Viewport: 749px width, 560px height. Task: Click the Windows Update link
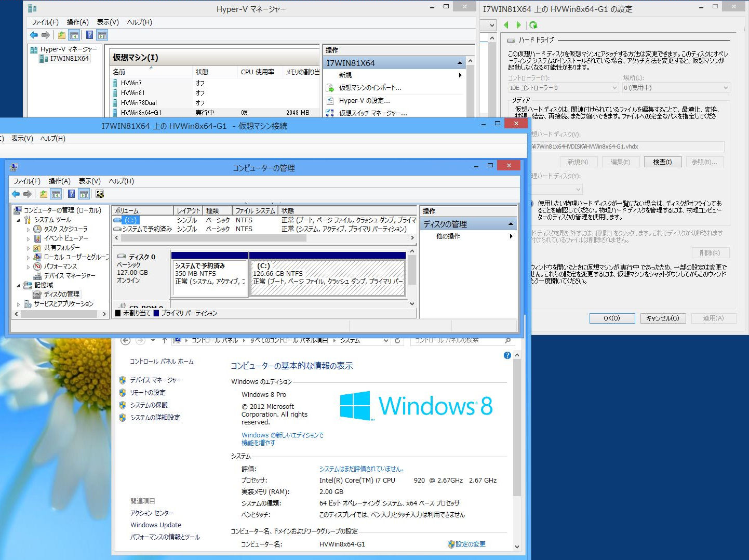tap(156, 525)
